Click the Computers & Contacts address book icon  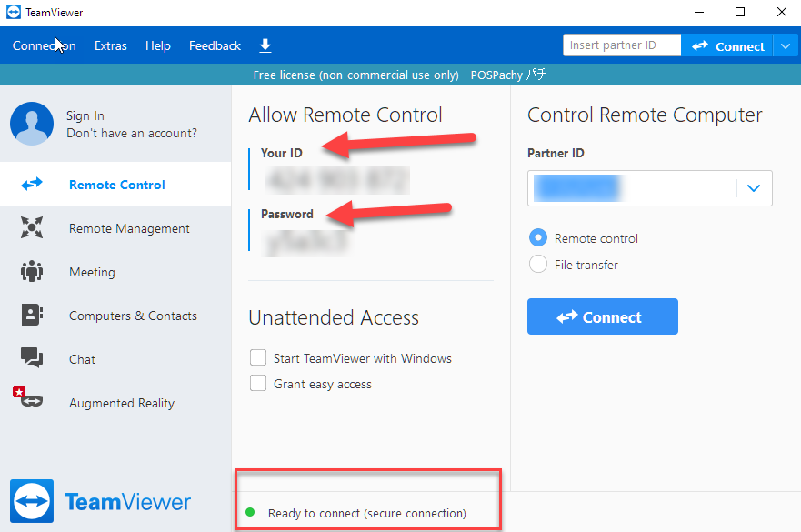click(x=32, y=315)
